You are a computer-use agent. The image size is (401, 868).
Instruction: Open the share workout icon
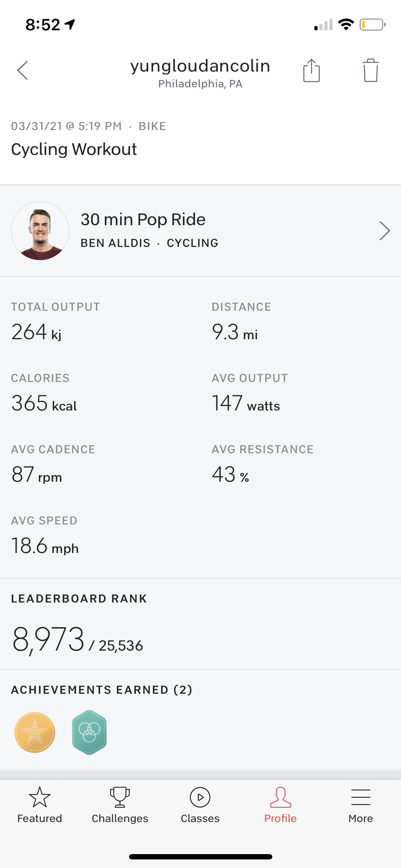tap(312, 71)
